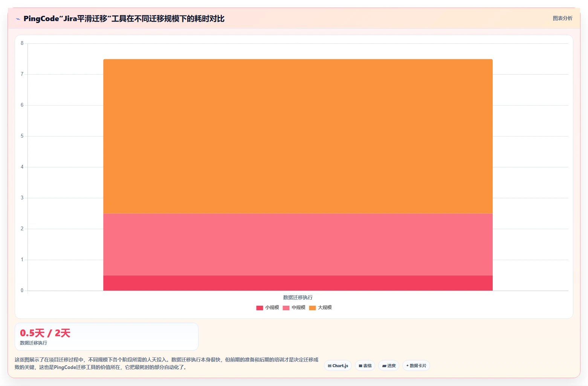Click the y-axis value 5
Image resolution: width=588 pixels, height=386 pixels.
[x=22, y=136]
